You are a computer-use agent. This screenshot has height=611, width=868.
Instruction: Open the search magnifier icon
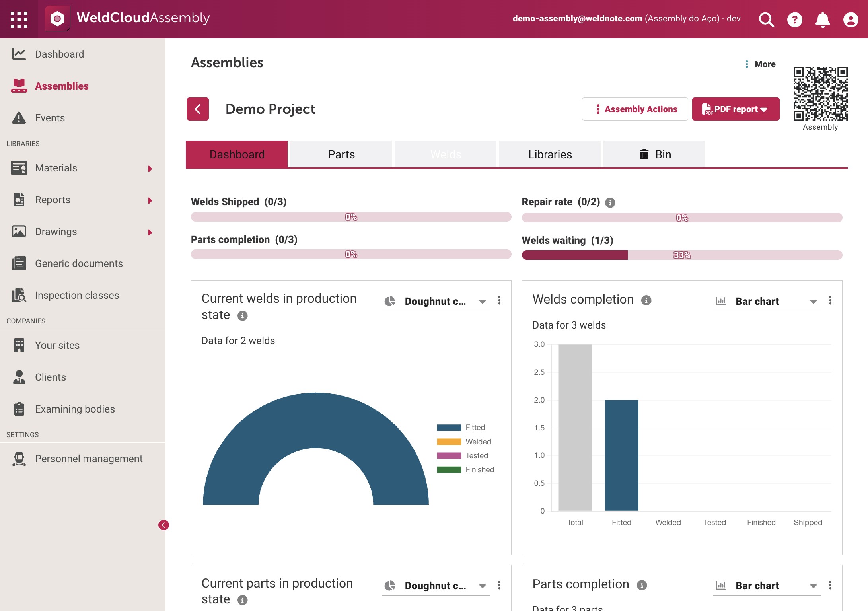[766, 19]
